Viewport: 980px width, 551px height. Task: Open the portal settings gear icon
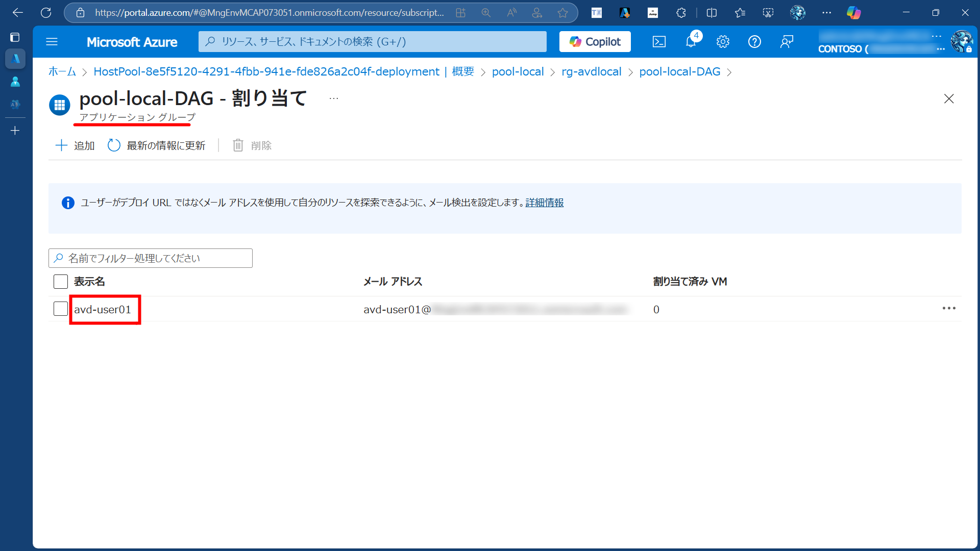(x=723, y=42)
